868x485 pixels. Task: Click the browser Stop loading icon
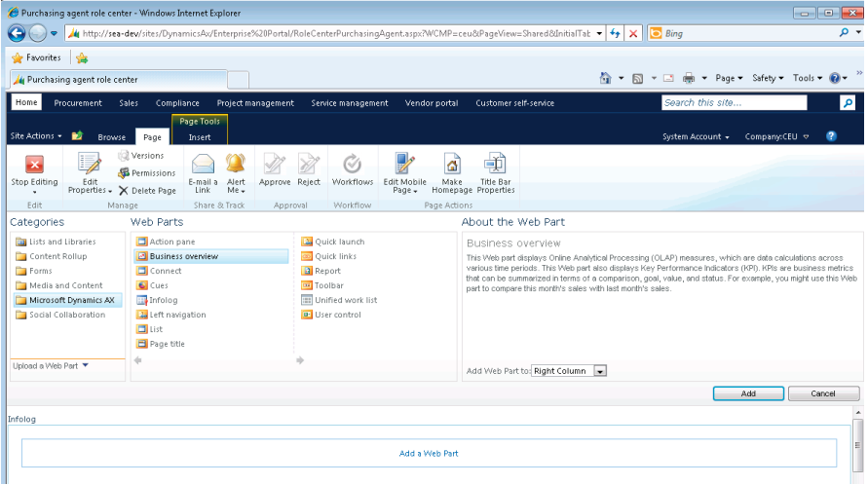click(x=633, y=34)
